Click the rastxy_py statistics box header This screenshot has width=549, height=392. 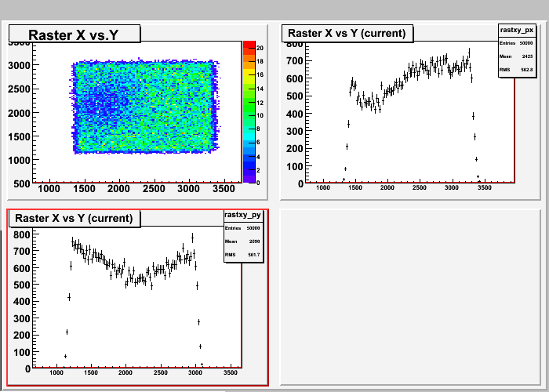point(242,215)
